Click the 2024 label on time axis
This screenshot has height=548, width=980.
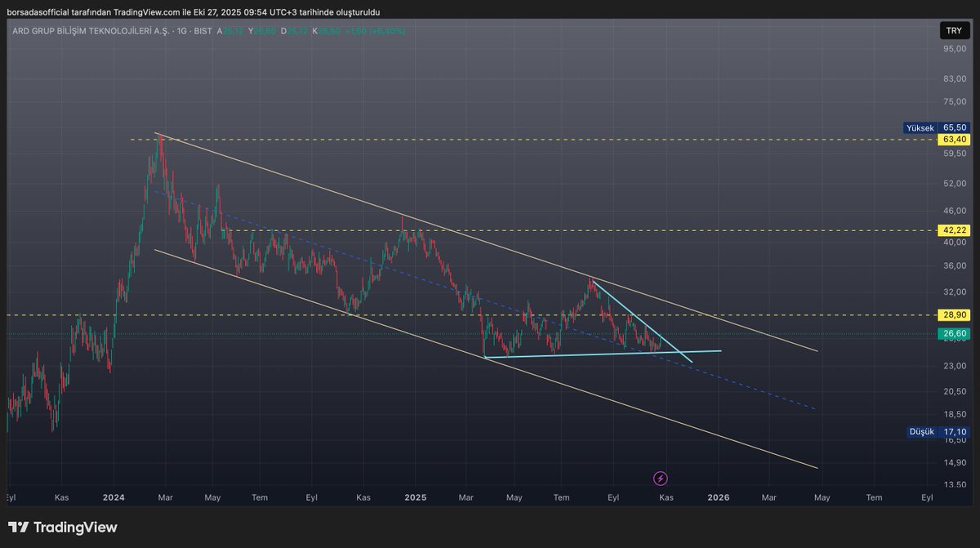114,497
